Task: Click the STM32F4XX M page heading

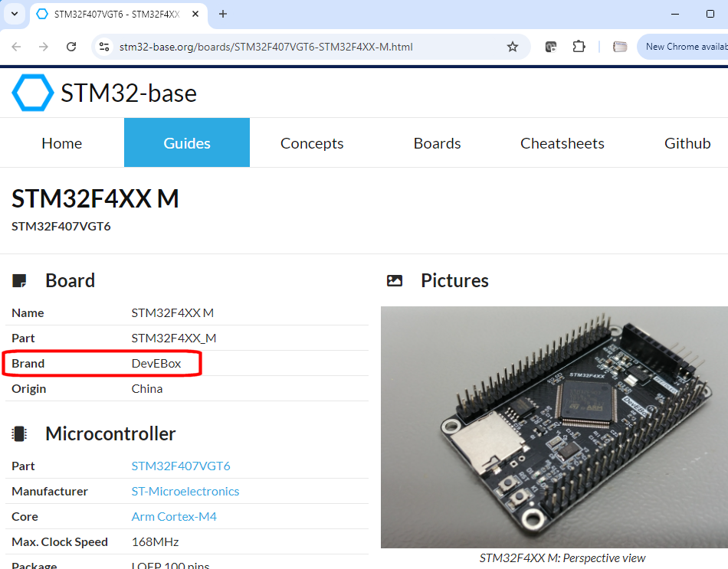Action: tap(95, 198)
